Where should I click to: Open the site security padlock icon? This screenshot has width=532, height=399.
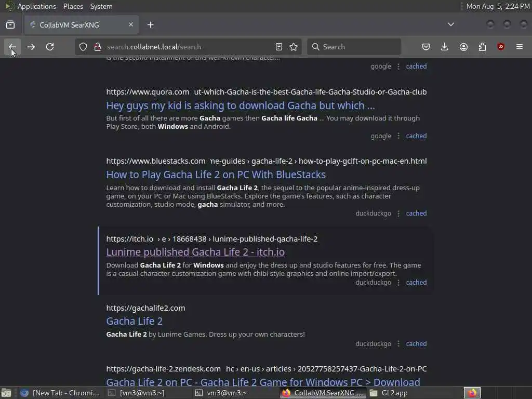click(97, 47)
